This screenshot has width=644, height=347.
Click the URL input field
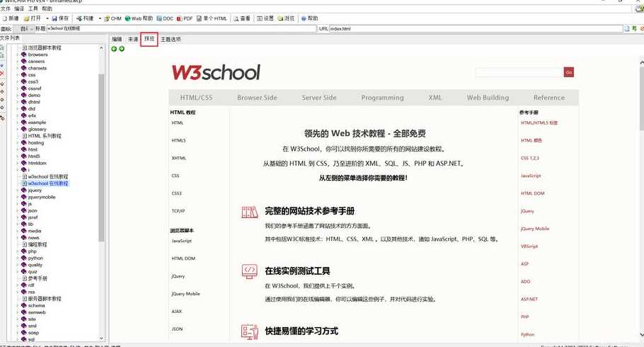476,29
